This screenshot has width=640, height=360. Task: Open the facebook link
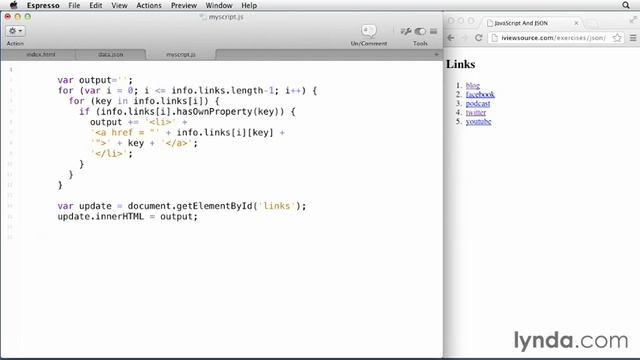point(480,94)
